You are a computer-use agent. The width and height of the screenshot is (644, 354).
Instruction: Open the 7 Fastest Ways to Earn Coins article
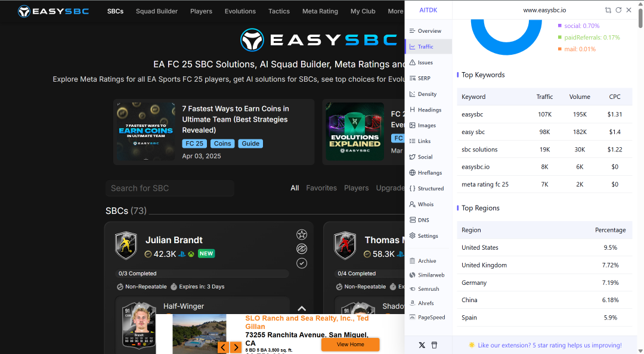tap(236, 119)
